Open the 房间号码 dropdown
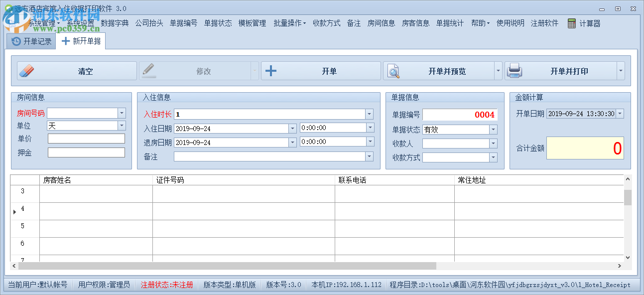 coord(122,113)
